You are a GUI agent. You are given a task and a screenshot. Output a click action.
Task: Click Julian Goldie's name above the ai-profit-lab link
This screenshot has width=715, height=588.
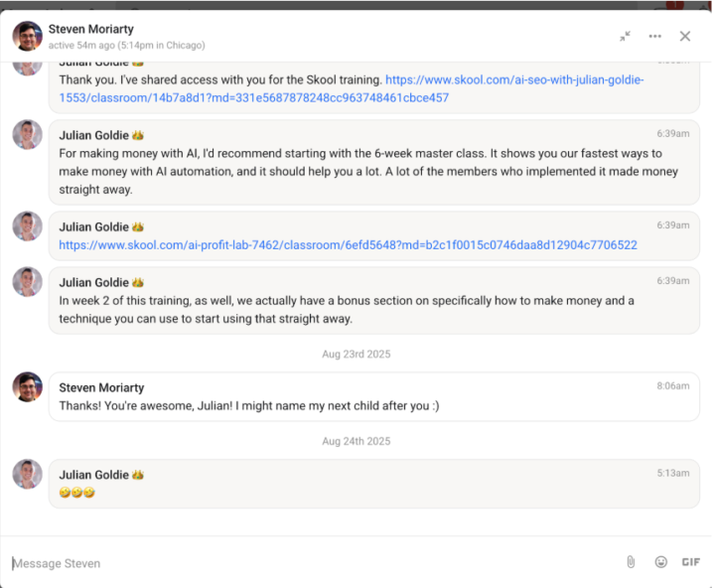(x=94, y=226)
